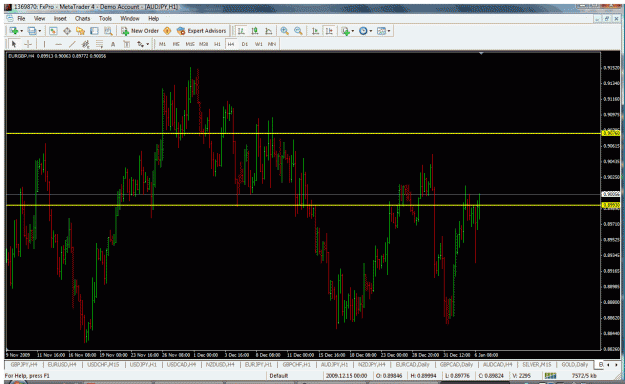This screenshot has width=625, height=384.
Task: Show the Market Watch window
Action: tap(53, 31)
